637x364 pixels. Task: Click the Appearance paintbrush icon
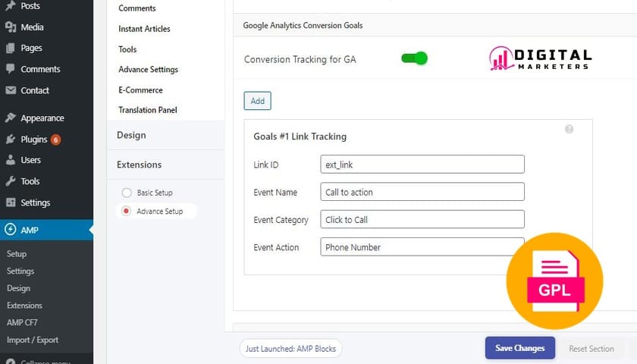(11, 118)
